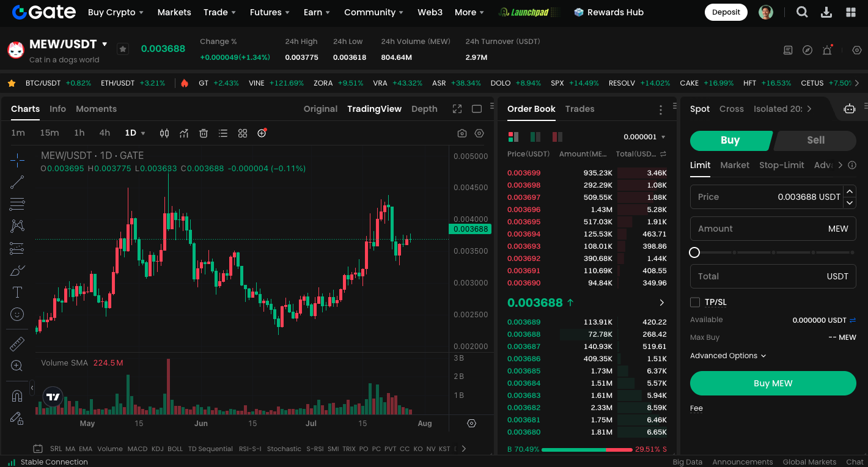The width and height of the screenshot is (868, 467).
Task: Switch to the Trades tab
Action: [579, 109]
